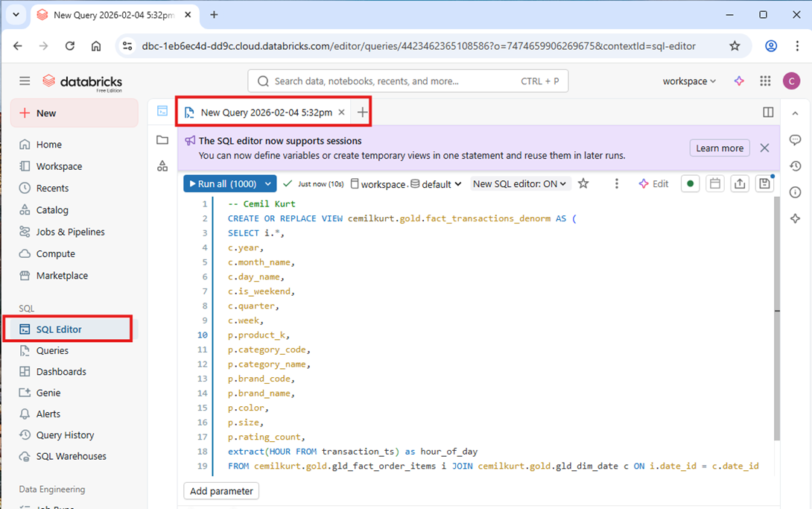Open the Databricks Assistant sparkle icon in top bar
This screenshot has height=509, width=812.
point(739,80)
